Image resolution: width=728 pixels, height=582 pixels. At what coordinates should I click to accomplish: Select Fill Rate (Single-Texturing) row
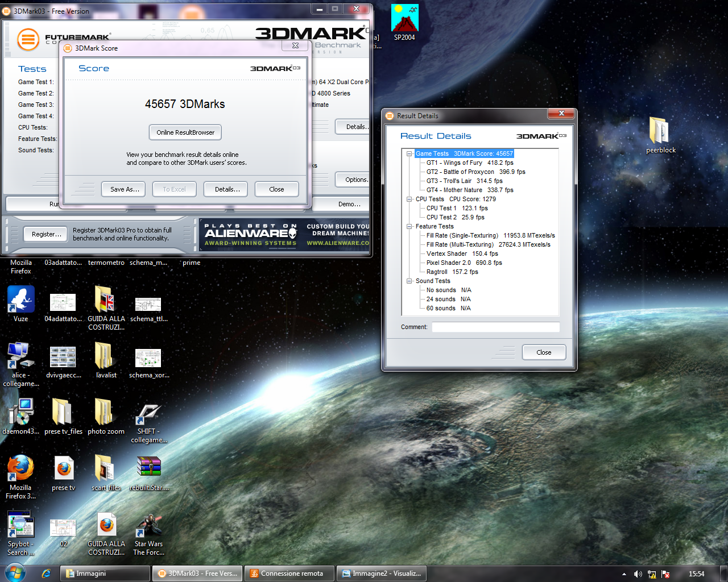pos(491,235)
